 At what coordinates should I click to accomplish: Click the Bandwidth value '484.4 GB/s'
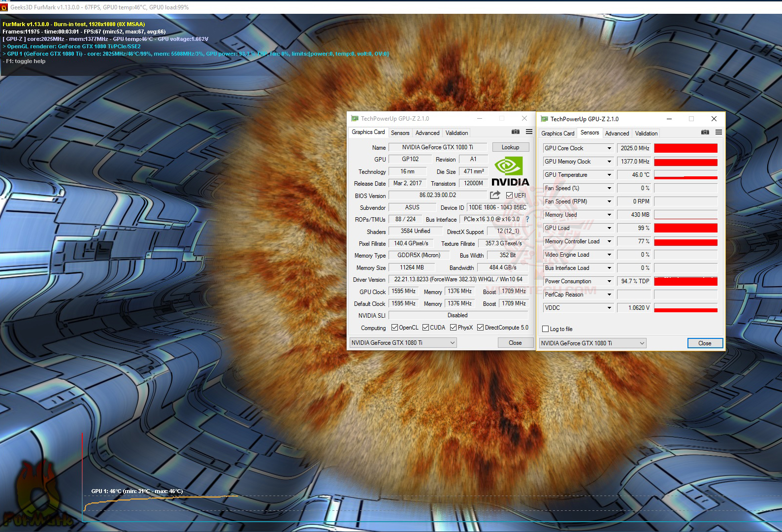(x=503, y=267)
